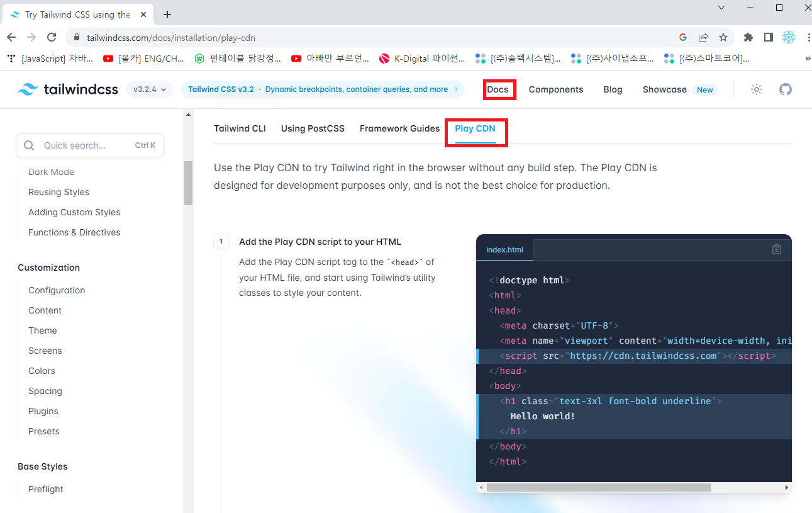
Task: Select the Using PostCSS tab
Action: (x=313, y=128)
